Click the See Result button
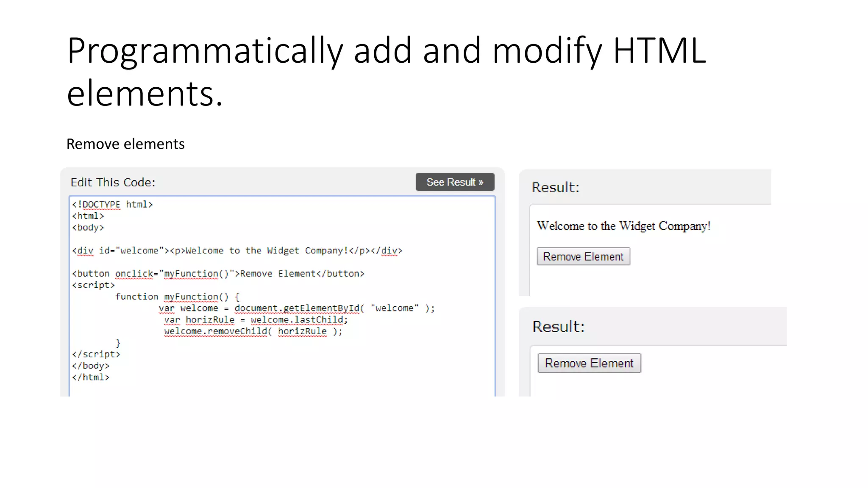The height and width of the screenshot is (488, 868). coord(455,182)
